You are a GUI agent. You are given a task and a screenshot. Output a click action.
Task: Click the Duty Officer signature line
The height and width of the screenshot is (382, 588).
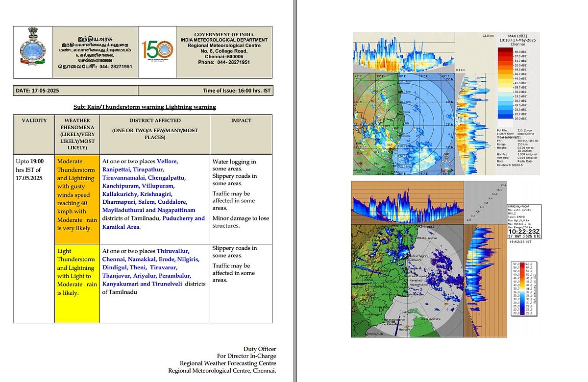tap(260, 349)
